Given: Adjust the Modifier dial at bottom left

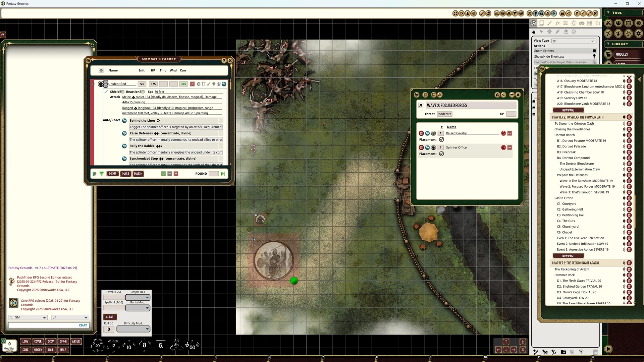Looking at the screenshot, I should coord(9,346).
